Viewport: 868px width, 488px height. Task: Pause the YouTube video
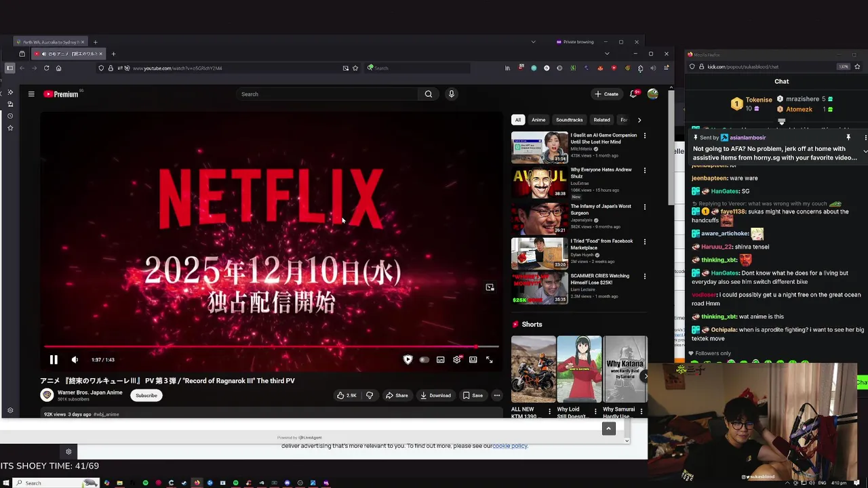[54, 360]
